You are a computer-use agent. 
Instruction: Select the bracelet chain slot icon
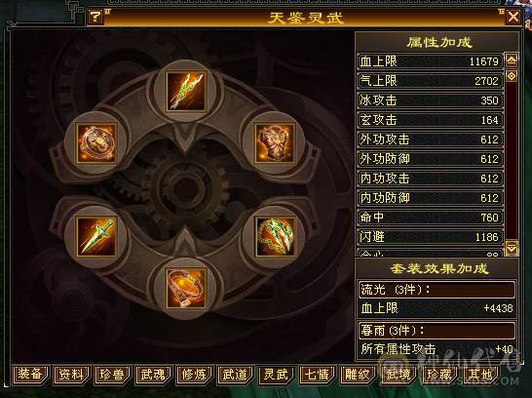coord(186,288)
